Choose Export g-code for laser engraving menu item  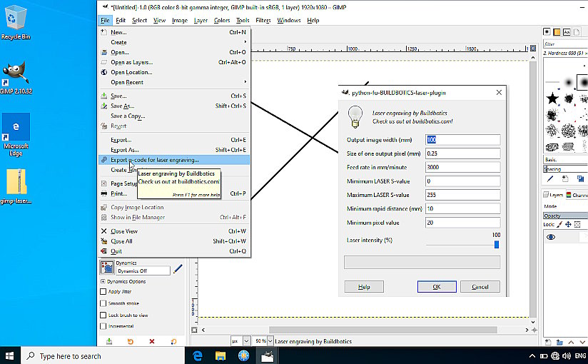tap(174, 160)
